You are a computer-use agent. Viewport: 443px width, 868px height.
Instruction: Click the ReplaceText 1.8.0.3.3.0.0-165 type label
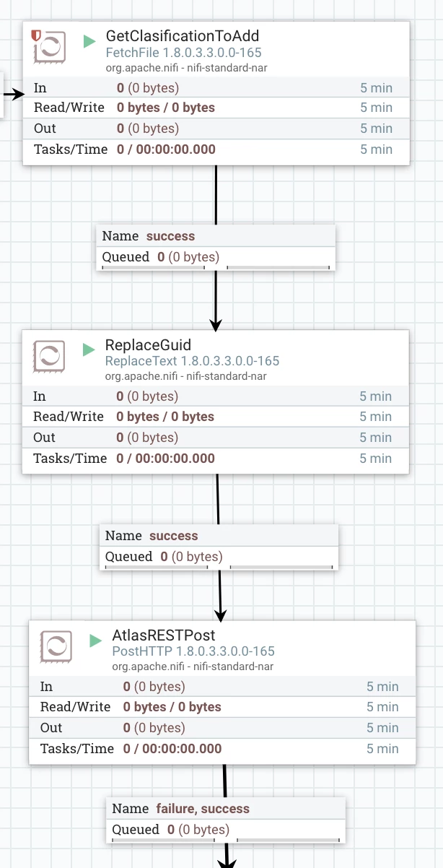[192, 361]
